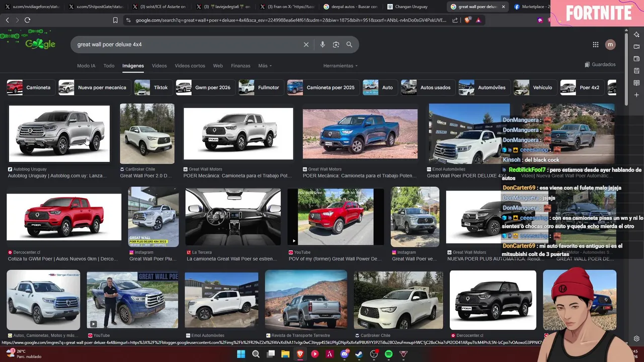Click the page vertical scrollbar
The width and height of the screenshot is (644, 362).
(626, 70)
